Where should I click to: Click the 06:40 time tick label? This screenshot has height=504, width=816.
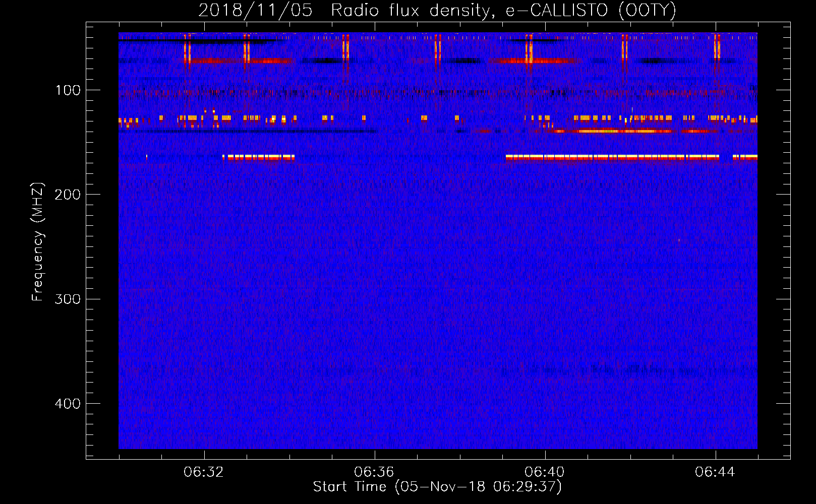click(x=545, y=472)
